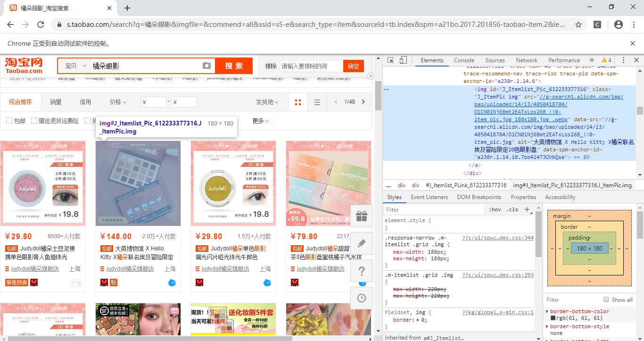Open the 价格 price sort dropdown

click(118, 102)
